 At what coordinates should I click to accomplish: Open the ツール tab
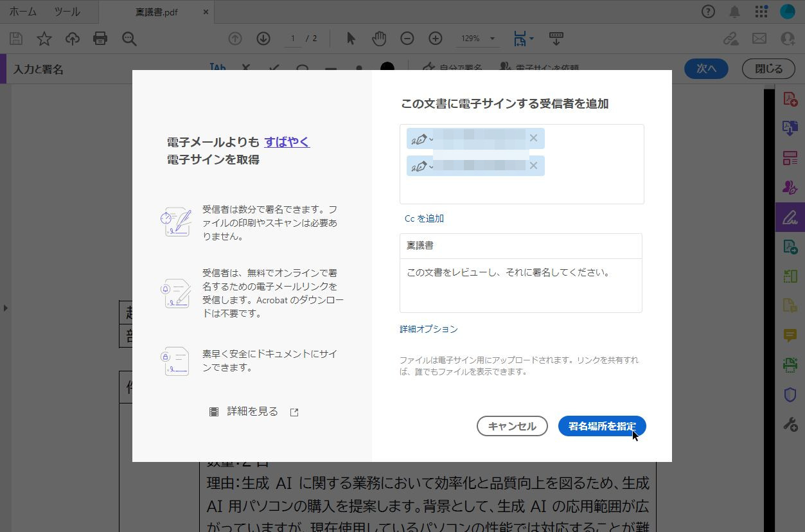point(67,11)
